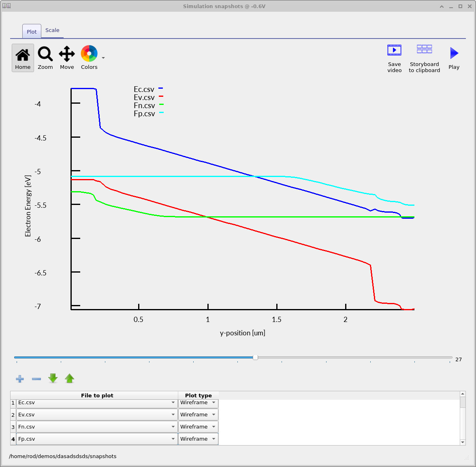Click the y-position [um] axis label
This screenshot has width=476, height=467.
tap(243, 333)
